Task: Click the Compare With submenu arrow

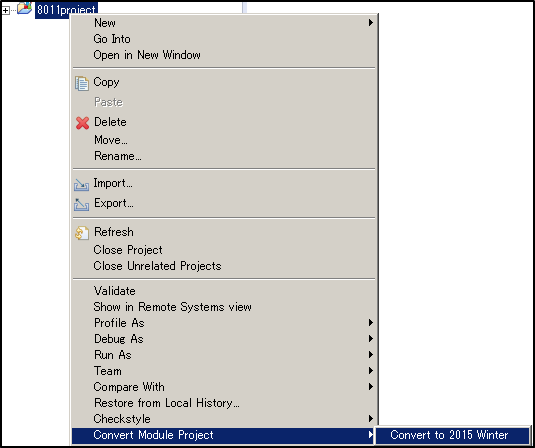Action: (x=371, y=387)
